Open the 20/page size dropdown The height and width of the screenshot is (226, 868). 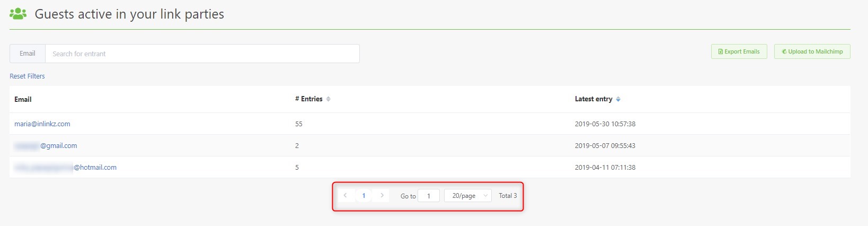tap(468, 196)
